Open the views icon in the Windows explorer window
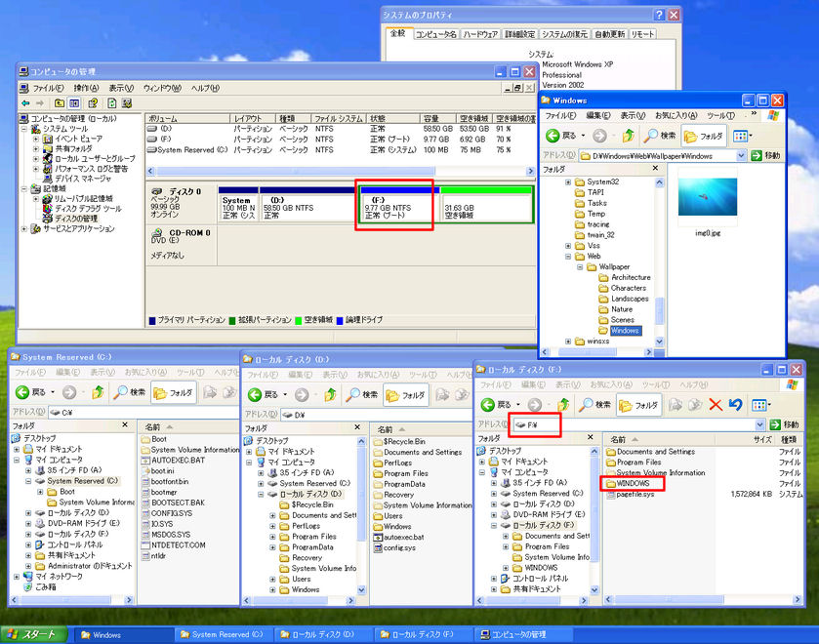The width and height of the screenshot is (819, 644). (742, 137)
